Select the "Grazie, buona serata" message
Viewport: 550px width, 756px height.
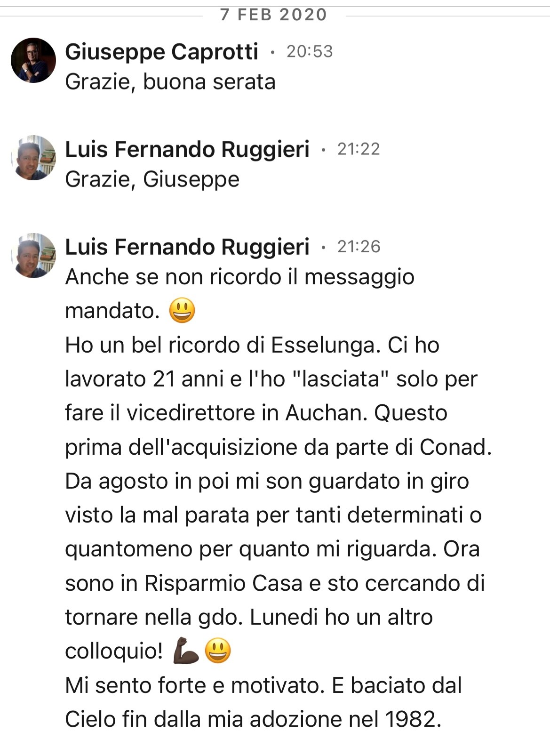point(170,82)
